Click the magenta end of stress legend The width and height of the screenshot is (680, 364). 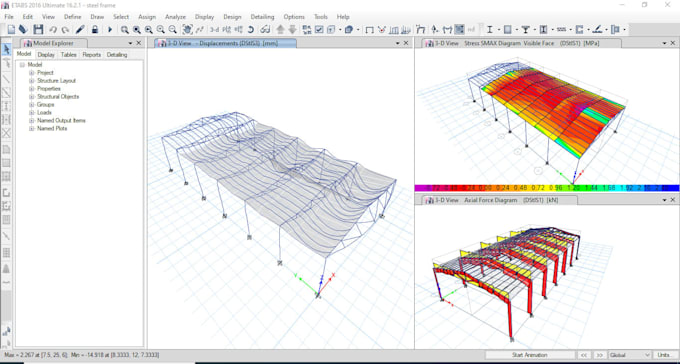click(x=421, y=188)
